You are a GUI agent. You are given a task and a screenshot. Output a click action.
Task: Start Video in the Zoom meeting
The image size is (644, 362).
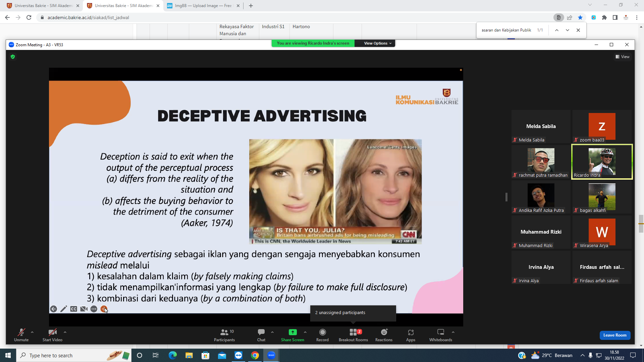pyautogui.click(x=52, y=335)
